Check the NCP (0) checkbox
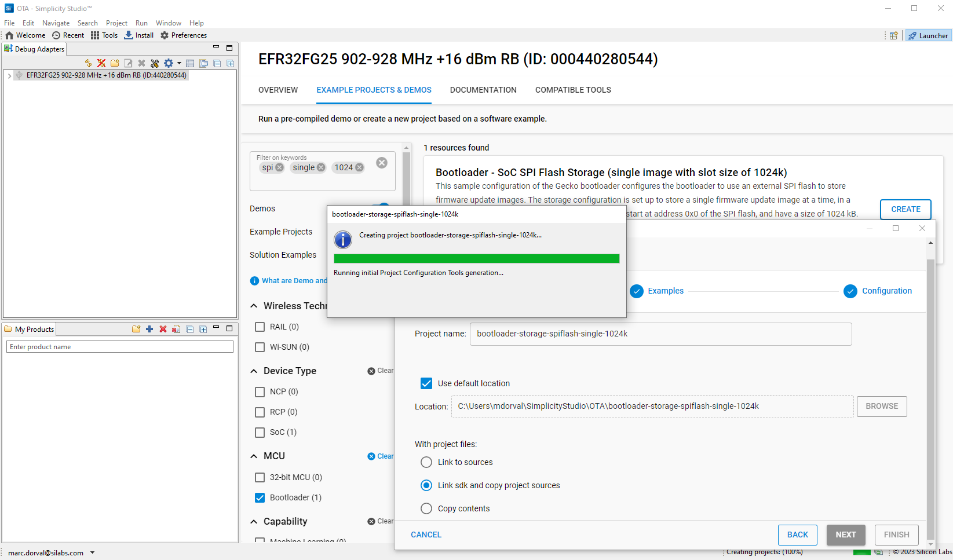This screenshot has height=560, width=953. (x=260, y=391)
